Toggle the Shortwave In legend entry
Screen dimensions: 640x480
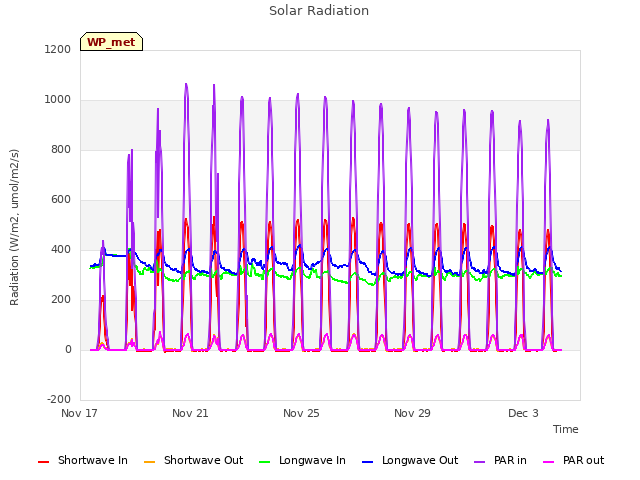coord(83,460)
